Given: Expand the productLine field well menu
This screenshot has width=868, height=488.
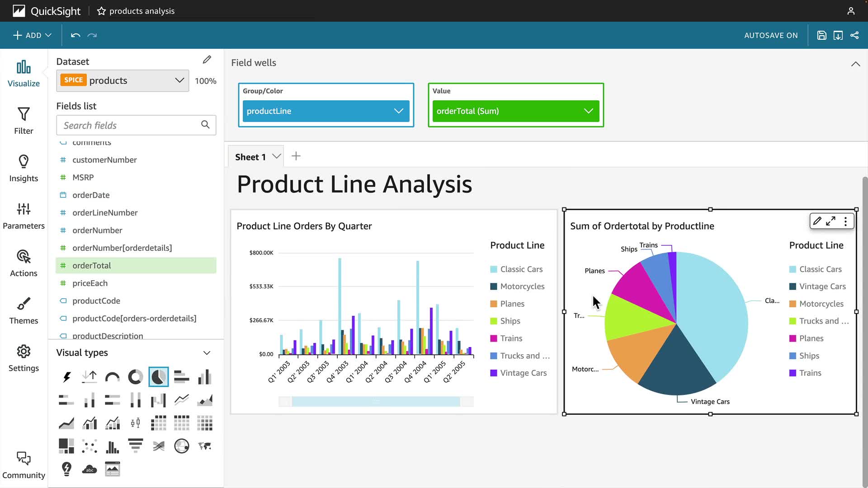Looking at the screenshot, I should click(398, 111).
